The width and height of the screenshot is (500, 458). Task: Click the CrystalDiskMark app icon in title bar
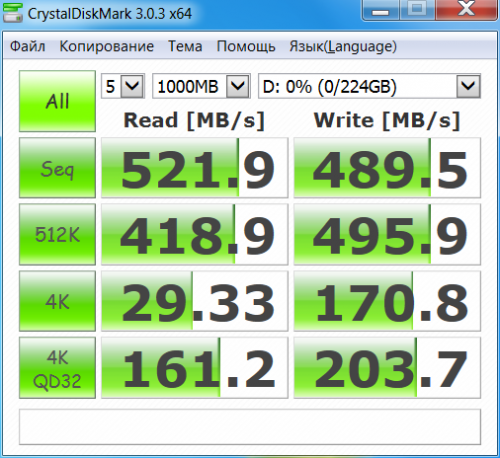[13, 13]
